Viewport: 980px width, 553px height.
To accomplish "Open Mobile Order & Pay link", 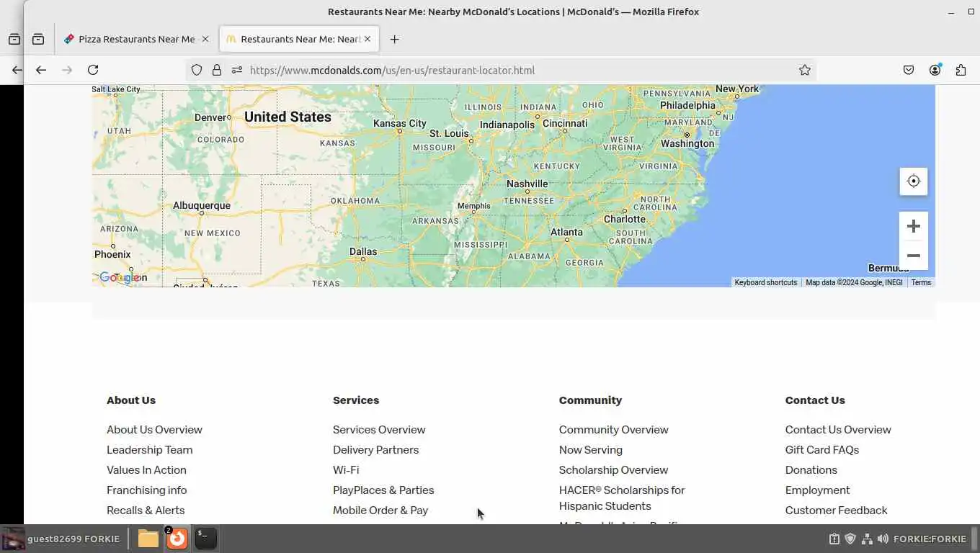I will (x=380, y=510).
